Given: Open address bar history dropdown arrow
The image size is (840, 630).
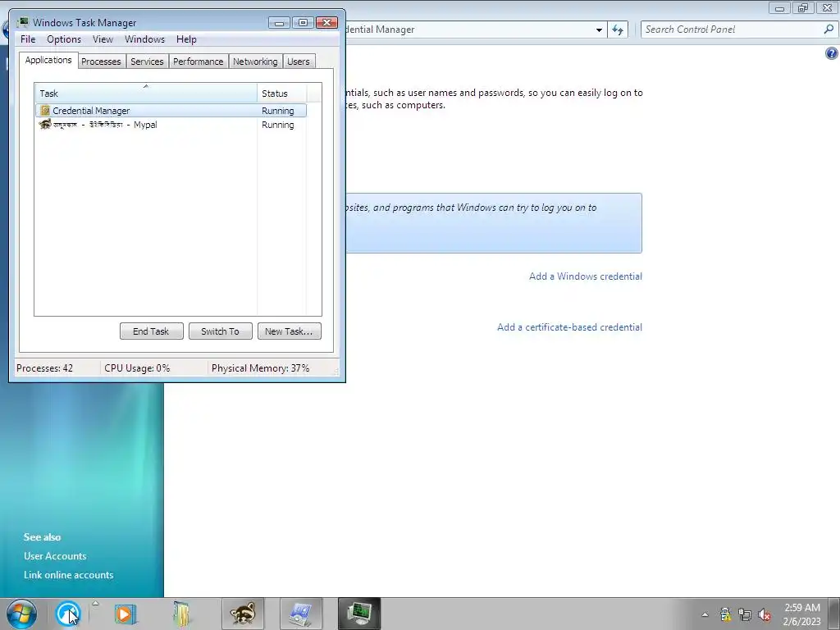Looking at the screenshot, I should coord(599,30).
